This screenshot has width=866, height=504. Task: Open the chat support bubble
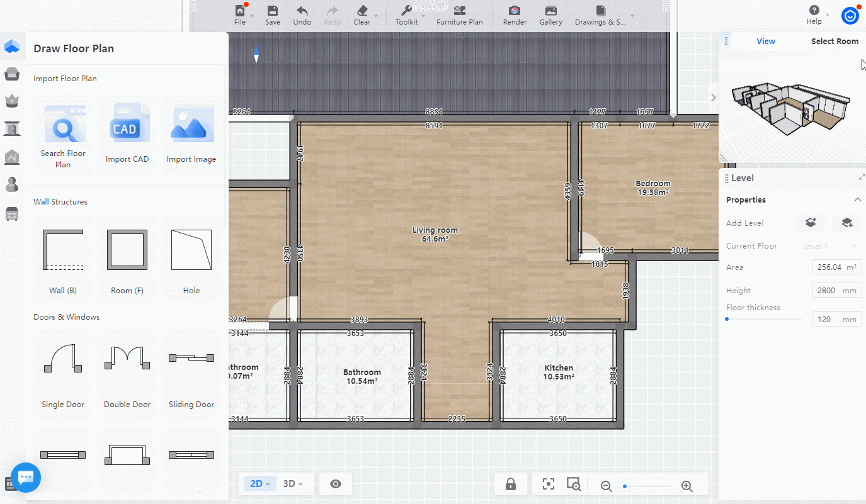point(26,478)
